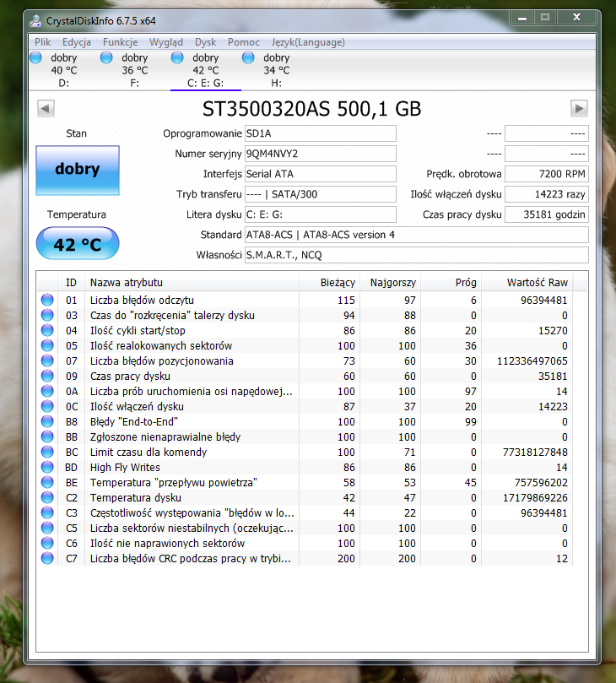
Task: Click status orb of attribute 09
Action: point(47,376)
